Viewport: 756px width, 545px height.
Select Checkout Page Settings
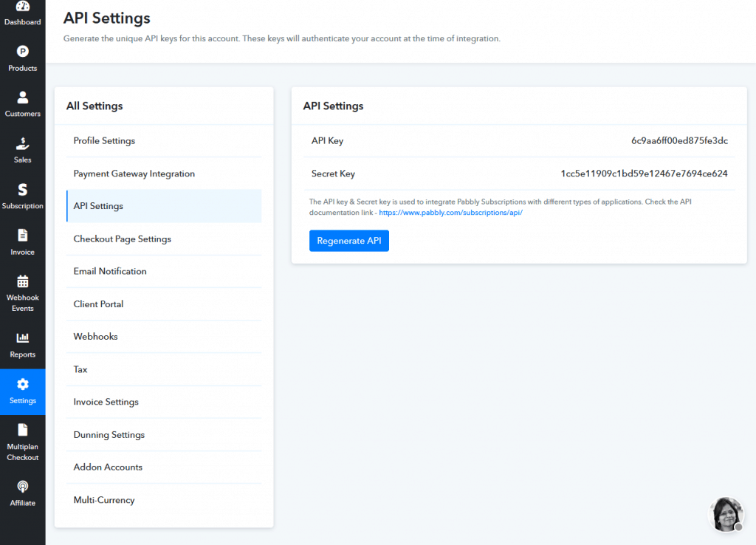(122, 239)
